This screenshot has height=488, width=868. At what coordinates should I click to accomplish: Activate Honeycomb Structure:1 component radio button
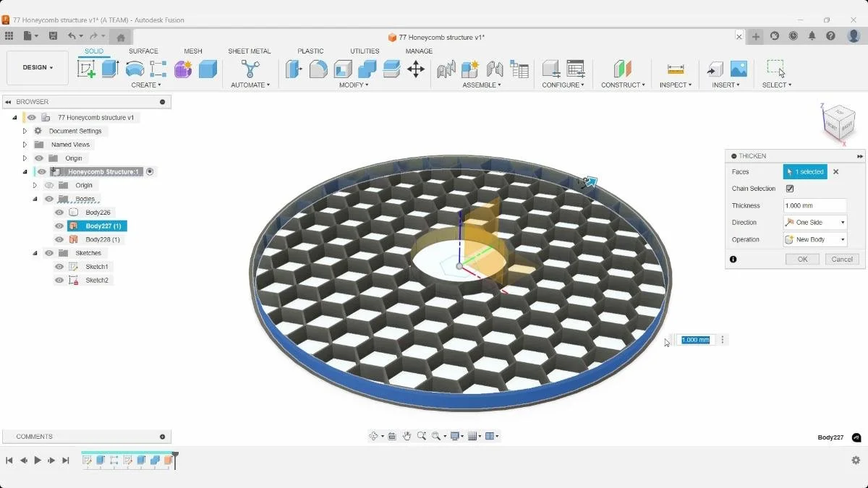pos(150,171)
